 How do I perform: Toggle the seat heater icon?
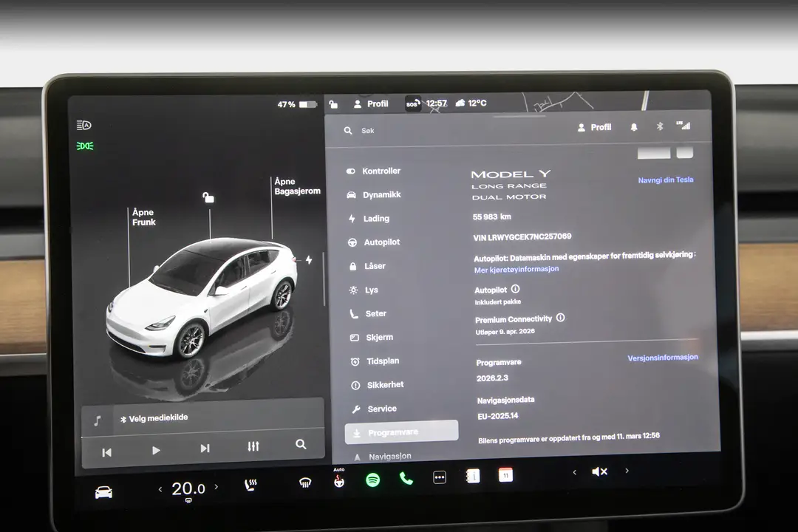[251, 485]
